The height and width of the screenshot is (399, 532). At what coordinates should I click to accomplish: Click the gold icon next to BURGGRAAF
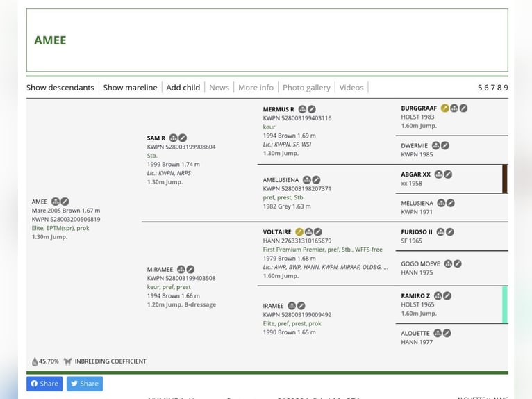pyautogui.click(x=445, y=108)
